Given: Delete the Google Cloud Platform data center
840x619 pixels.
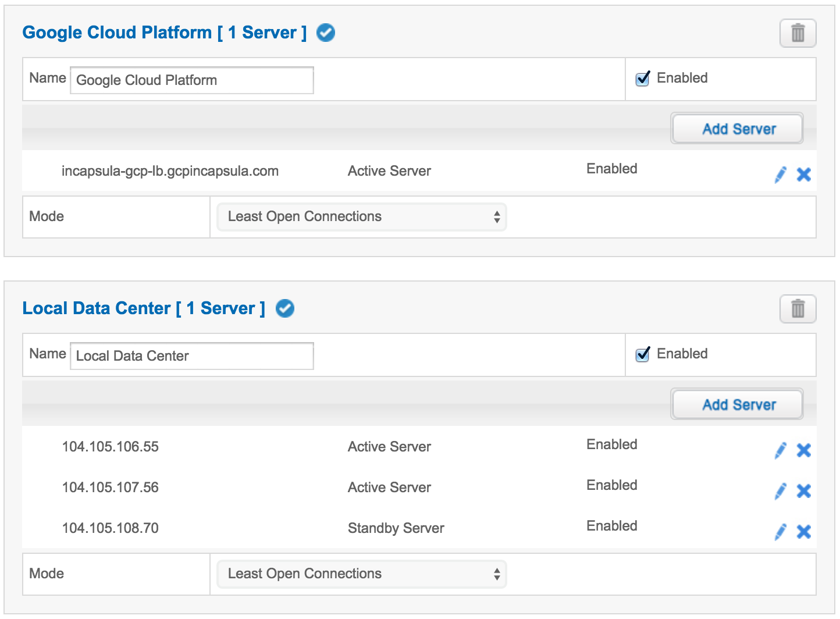Looking at the screenshot, I should pyautogui.click(x=798, y=33).
